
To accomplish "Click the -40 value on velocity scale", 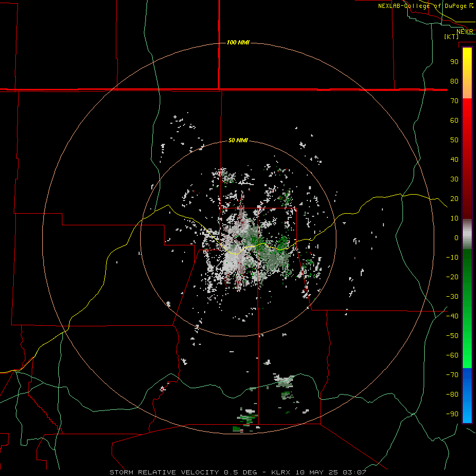I will click(x=452, y=316).
